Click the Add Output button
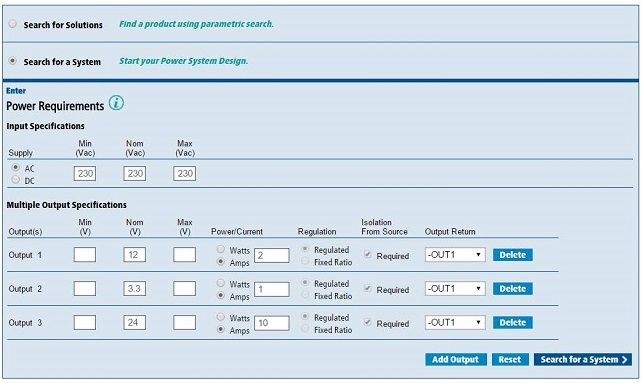This screenshot has width=642, height=383. click(456, 360)
